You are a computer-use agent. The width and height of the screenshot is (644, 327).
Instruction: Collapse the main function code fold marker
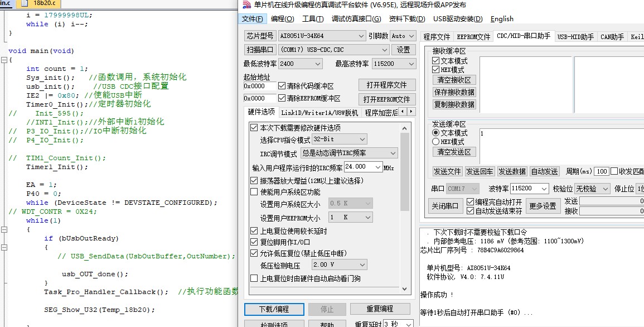[x=4, y=60]
